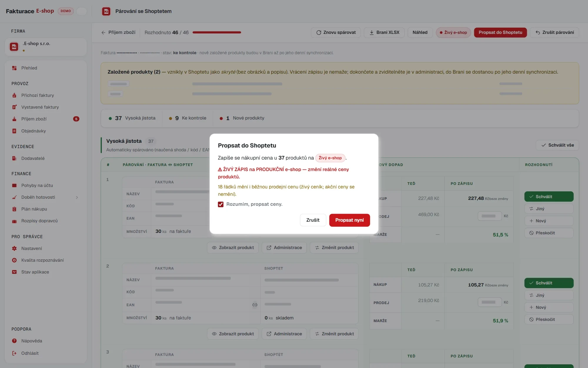Click the 51,9 % margin value in row 2

click(x=500, y=321)
